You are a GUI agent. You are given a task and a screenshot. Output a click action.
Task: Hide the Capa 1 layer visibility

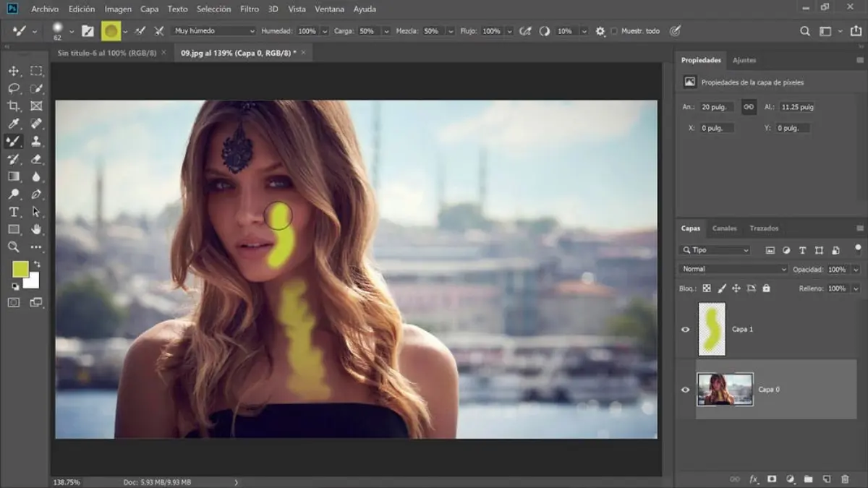(684, 329)
